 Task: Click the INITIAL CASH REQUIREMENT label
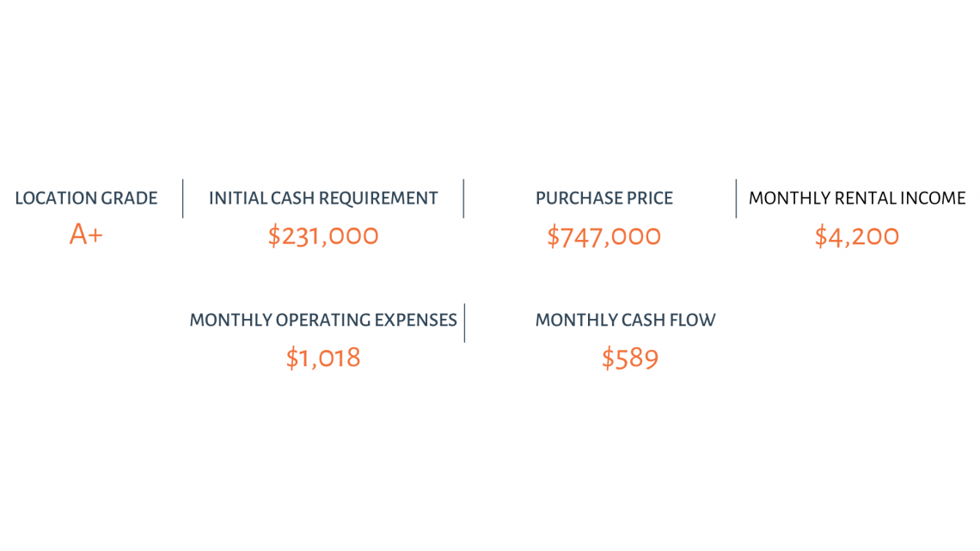point(323,198)
